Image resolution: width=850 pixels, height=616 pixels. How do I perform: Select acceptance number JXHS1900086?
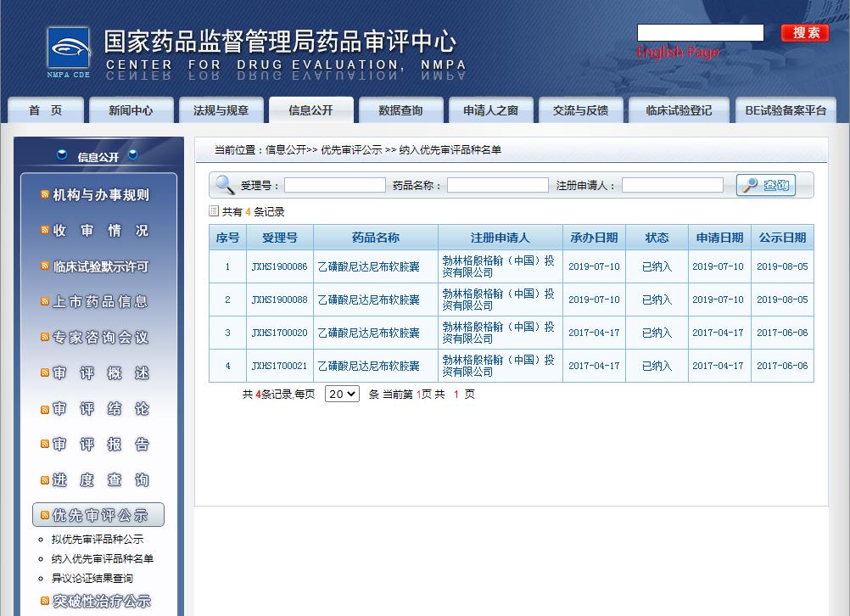pyautogui.click(x=280, y=266)
